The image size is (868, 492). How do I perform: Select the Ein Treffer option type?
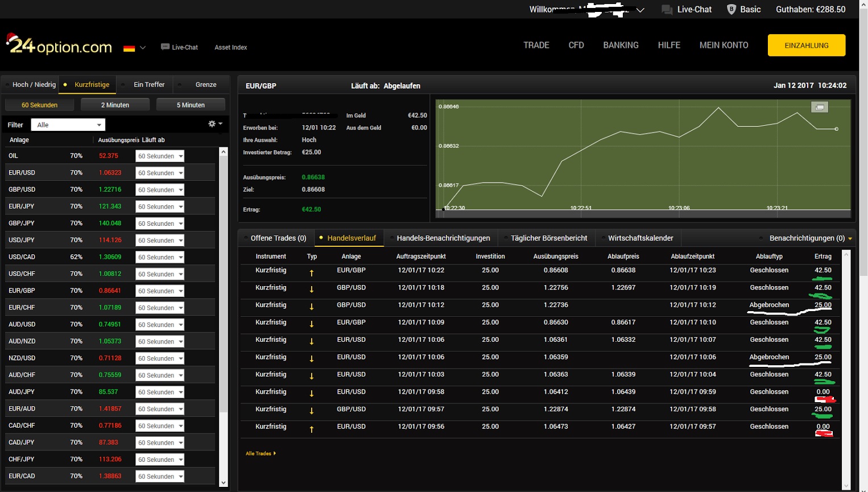click(148, 85)
